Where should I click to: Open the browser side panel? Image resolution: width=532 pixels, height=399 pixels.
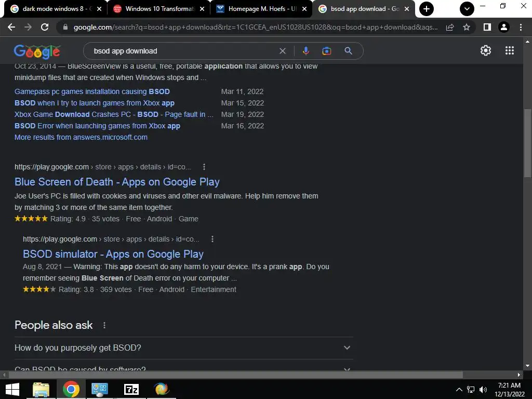coord(487,27)
